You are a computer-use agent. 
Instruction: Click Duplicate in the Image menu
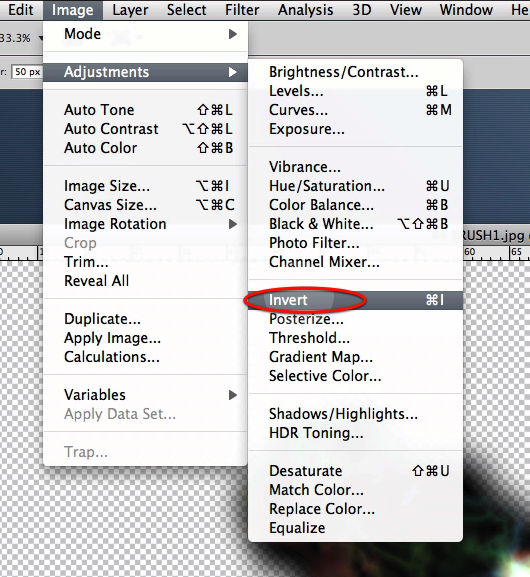[145, 319]
